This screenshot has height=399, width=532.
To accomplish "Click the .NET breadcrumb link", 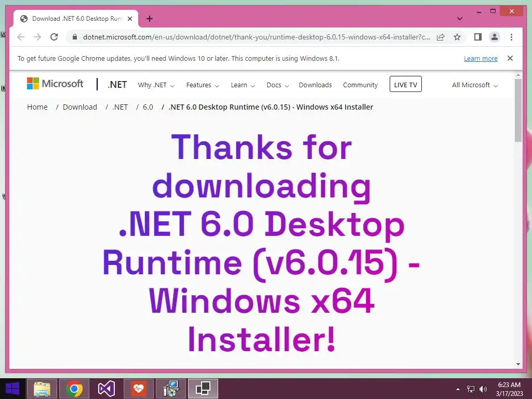I will point(120,107).
